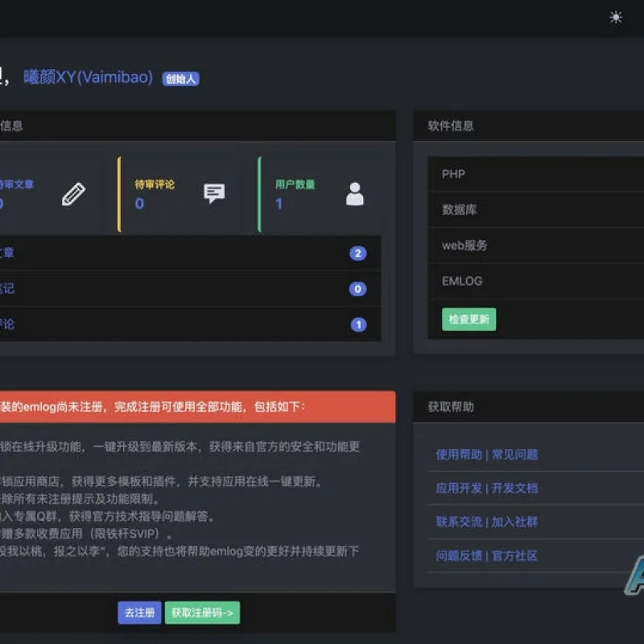Image resolution: width=644 pixels, height=644 pixels.
Task: Click the web服务 row
Action: click(536, 246)
